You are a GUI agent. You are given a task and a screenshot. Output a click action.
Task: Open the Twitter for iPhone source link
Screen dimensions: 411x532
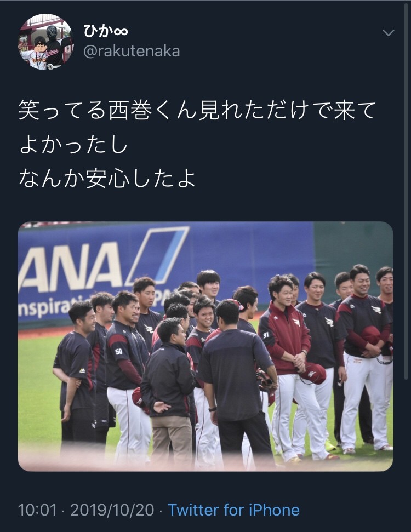(233, 510)
